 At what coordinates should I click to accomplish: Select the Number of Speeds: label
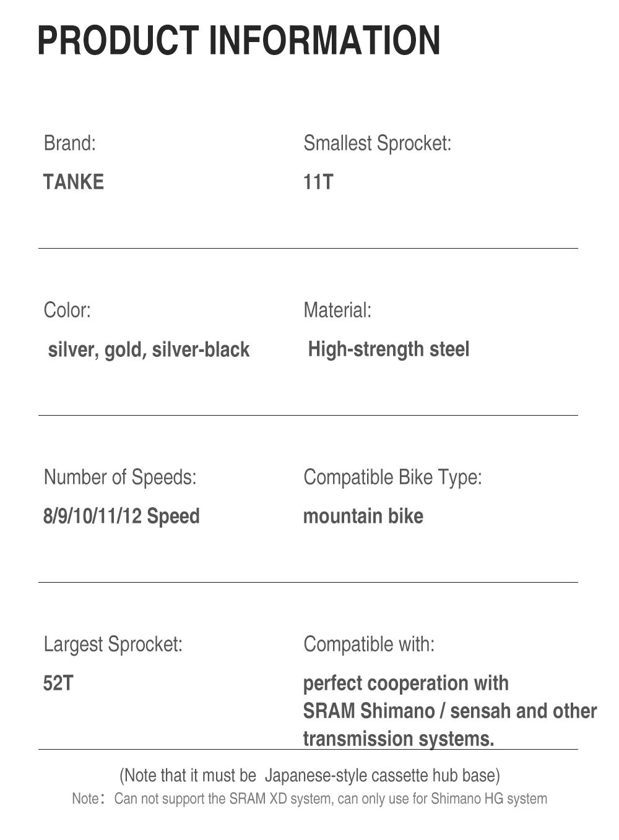coord(120,478)
